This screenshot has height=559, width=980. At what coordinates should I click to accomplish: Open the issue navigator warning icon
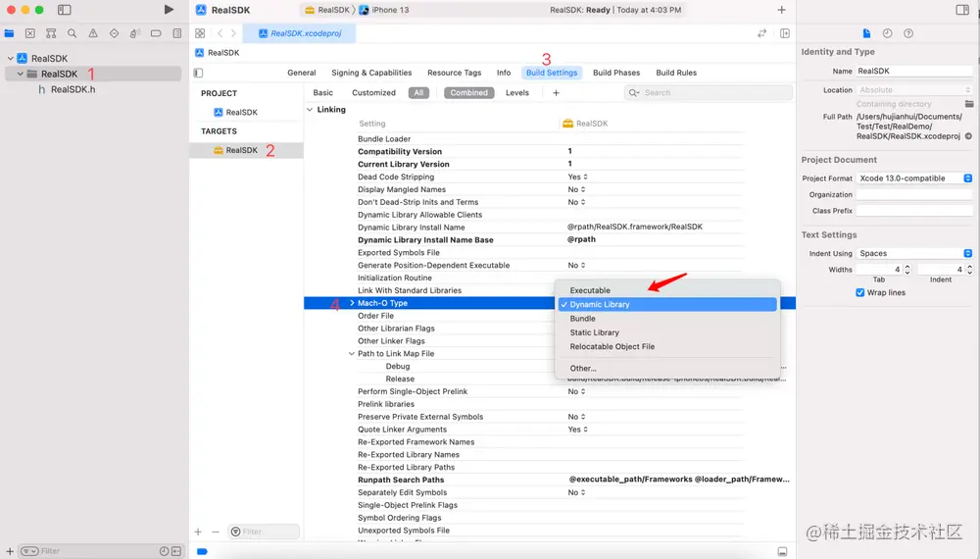[93, 33]
